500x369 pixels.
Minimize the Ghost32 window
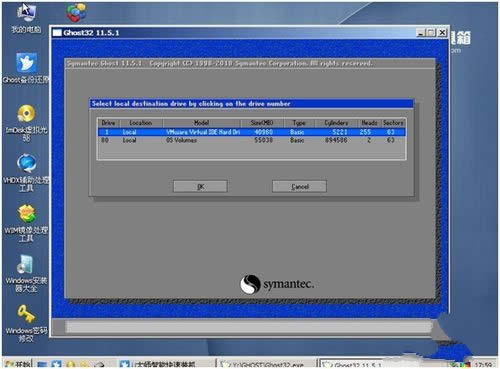(421, 33)
